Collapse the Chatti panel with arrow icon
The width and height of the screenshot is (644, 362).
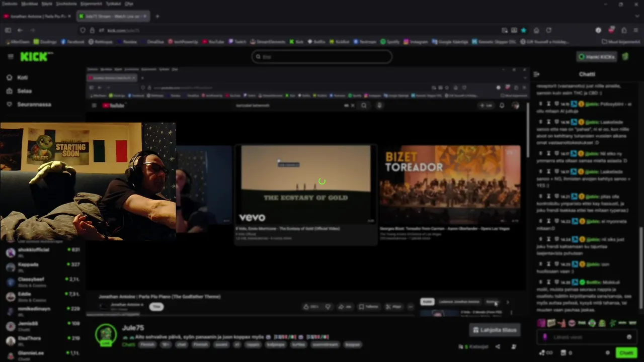click(x=536, y=74)
